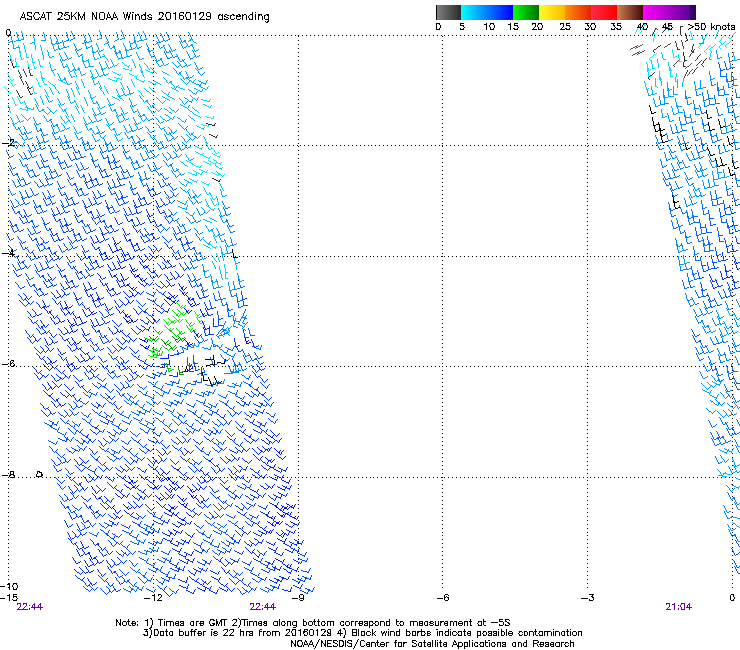Click the '25' label under the color bar
This screenshot has width=740, height=650.
click(x=565, y=27)
